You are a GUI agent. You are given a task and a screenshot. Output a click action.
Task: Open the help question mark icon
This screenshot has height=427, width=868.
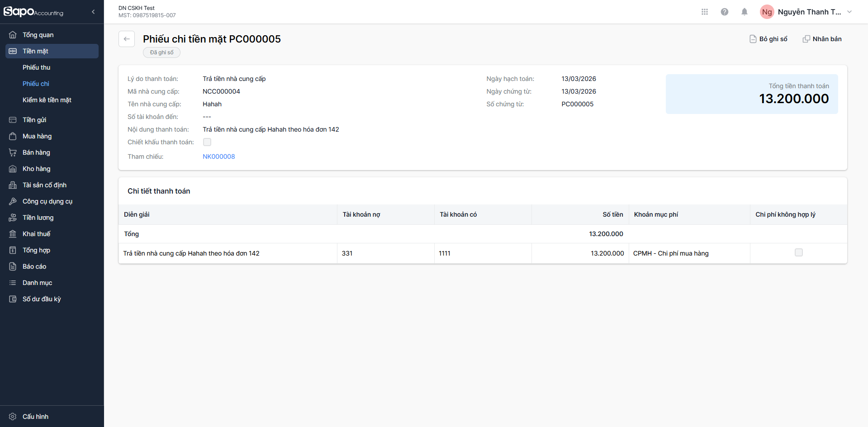click(x=724, y=12)
